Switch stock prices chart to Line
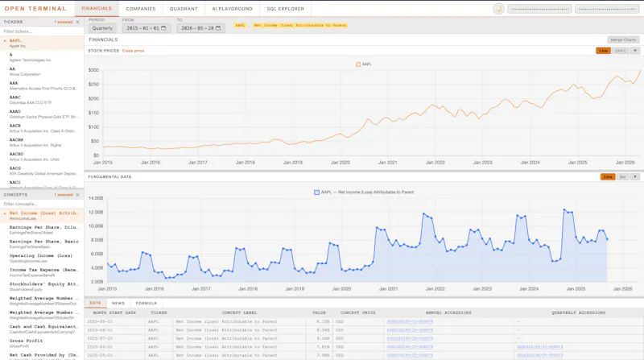644x360 pixels. pos(603,51)
